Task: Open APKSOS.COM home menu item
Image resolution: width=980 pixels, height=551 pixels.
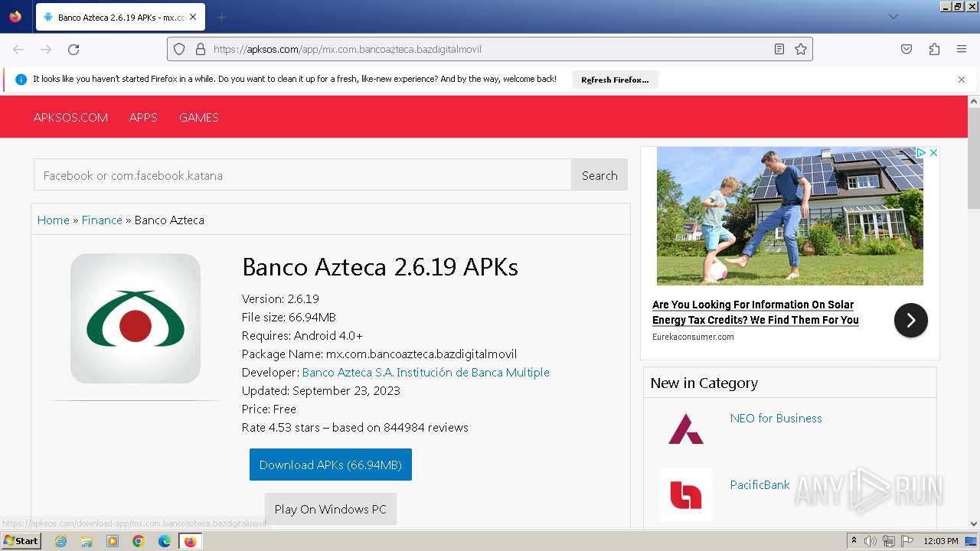Action: coord(70,117)
